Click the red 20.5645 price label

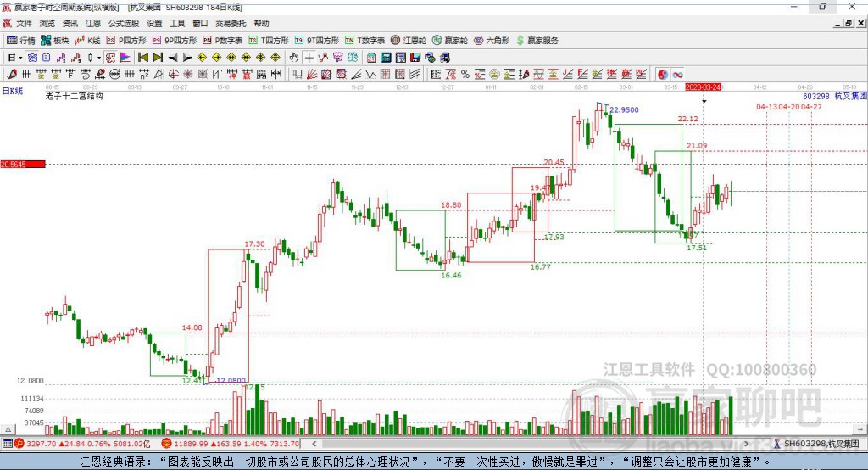click(23, 164)
